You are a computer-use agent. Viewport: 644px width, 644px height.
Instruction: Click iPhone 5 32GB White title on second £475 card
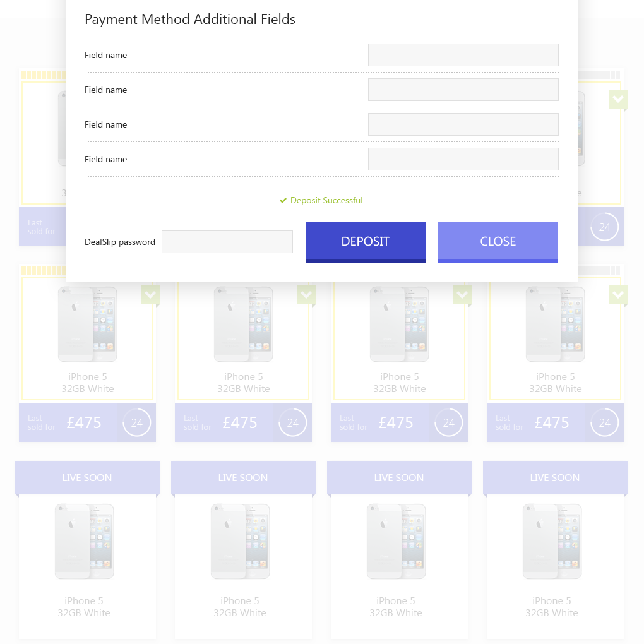click(244, 383)
